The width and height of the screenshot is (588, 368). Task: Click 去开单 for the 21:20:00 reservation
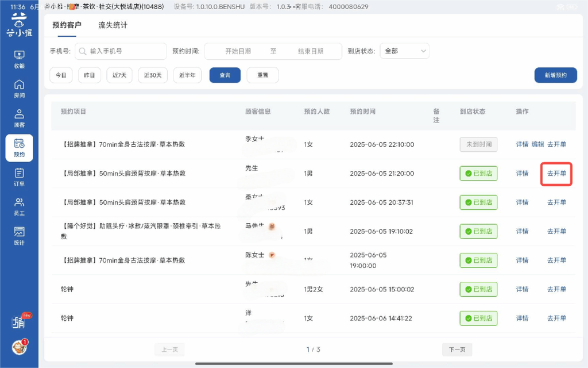(x=556, y=173)
